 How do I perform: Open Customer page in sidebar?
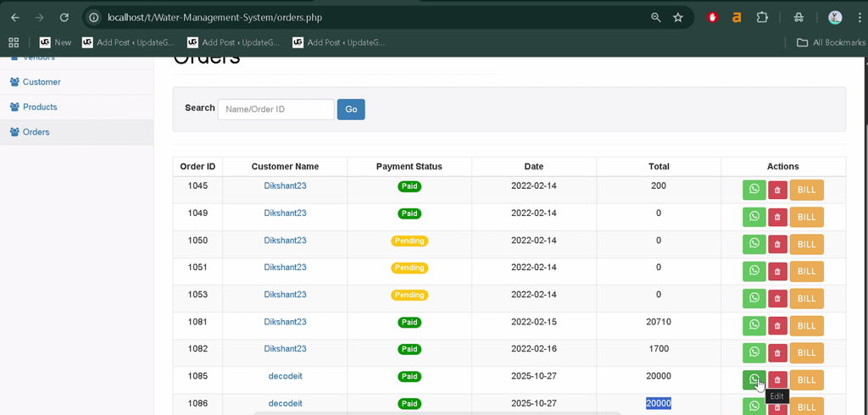tap(42, 82)
